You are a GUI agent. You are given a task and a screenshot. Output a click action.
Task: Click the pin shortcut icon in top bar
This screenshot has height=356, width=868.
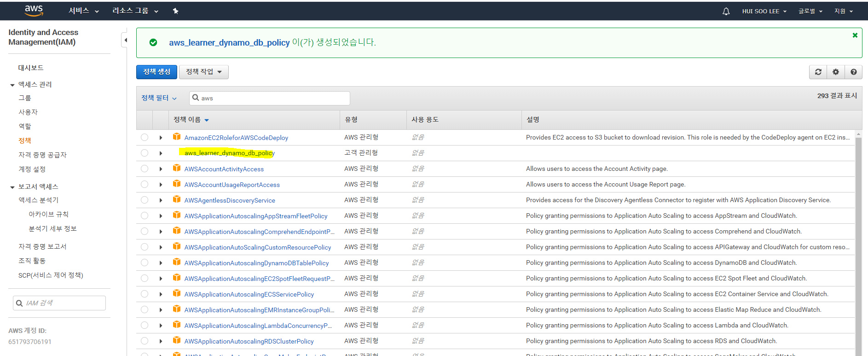tap(175, 11)
